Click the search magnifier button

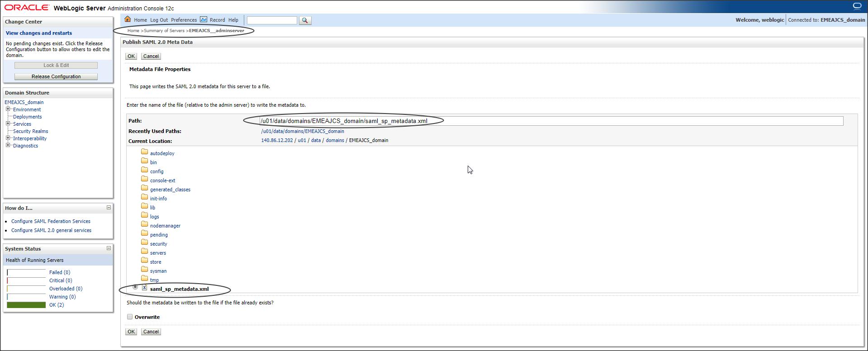[x=305, y=20]
